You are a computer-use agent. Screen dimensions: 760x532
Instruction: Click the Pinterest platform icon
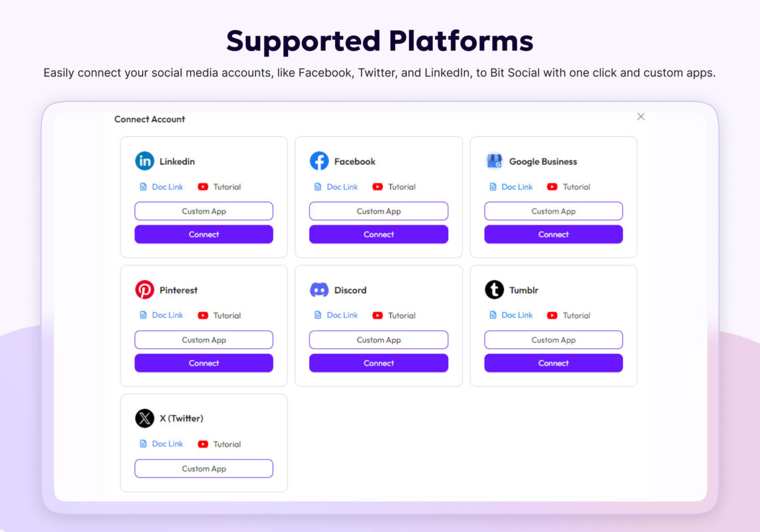(145, 289)
